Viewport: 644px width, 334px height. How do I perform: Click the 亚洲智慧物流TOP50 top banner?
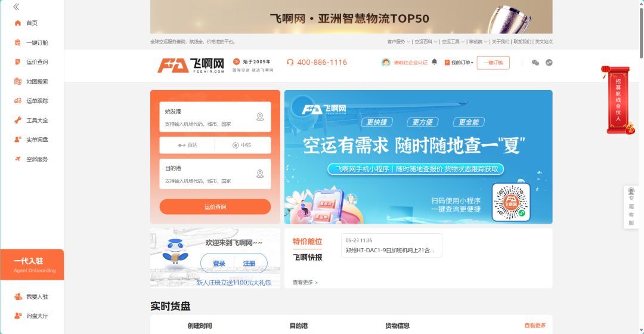(351, 17)
